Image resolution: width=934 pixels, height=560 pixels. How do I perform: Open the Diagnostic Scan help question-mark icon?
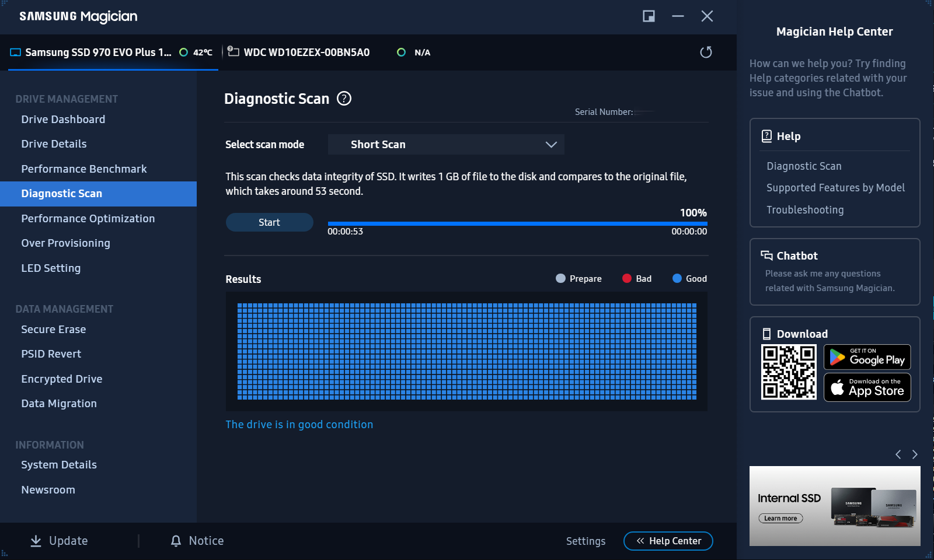[x=344, y=99]
